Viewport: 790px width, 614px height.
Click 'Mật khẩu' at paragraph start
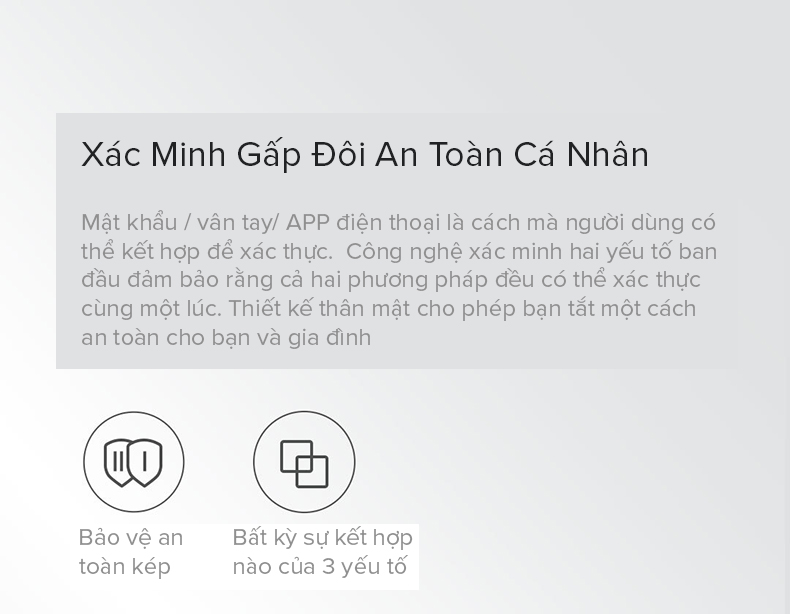pos(129,223)
